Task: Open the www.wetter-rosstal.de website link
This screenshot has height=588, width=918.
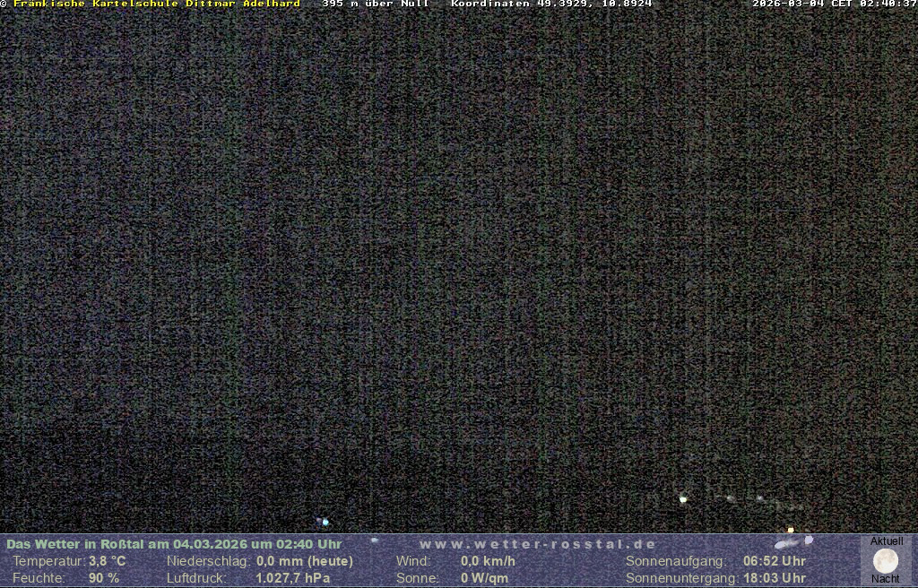Action: [x=538, y=544]
